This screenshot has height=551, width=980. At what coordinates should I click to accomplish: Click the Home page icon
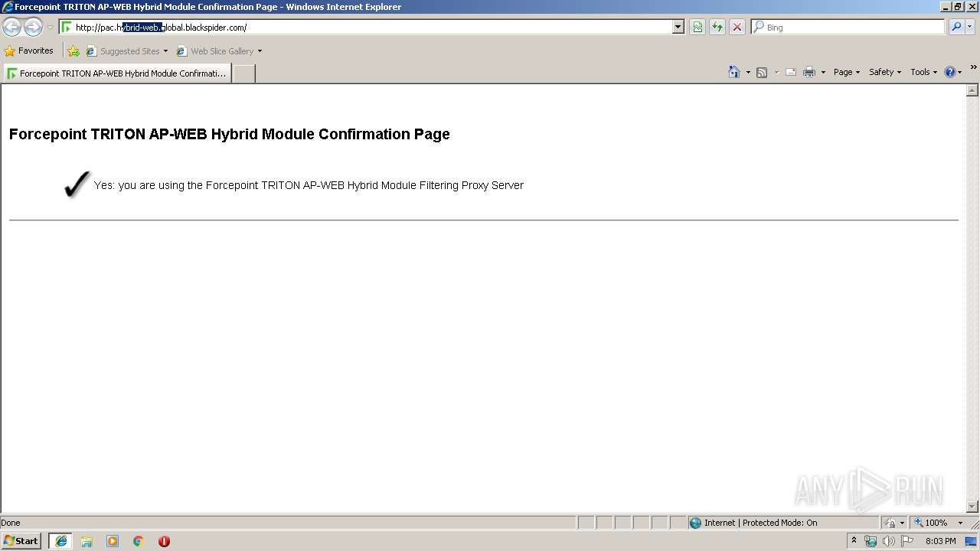tap(734, 72)
